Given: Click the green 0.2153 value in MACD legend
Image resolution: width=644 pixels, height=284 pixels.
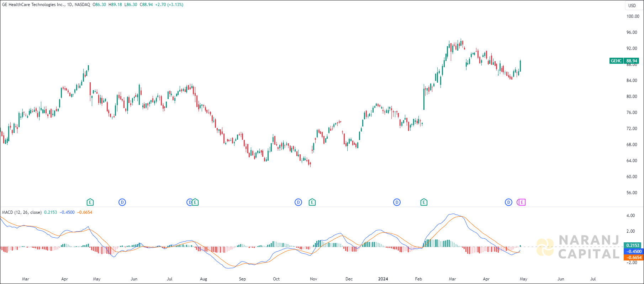Looking at the screenshot, I should point(51,212).
